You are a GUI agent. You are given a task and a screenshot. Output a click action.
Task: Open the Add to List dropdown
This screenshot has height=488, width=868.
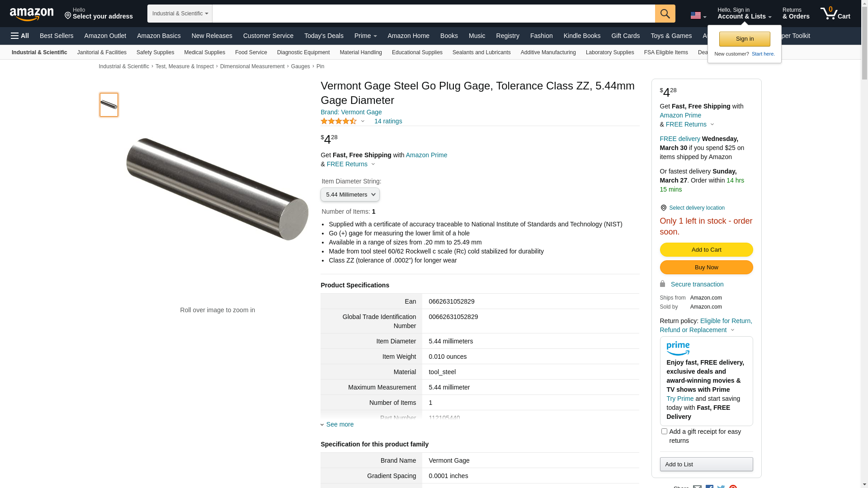click(x=706, y=464)
